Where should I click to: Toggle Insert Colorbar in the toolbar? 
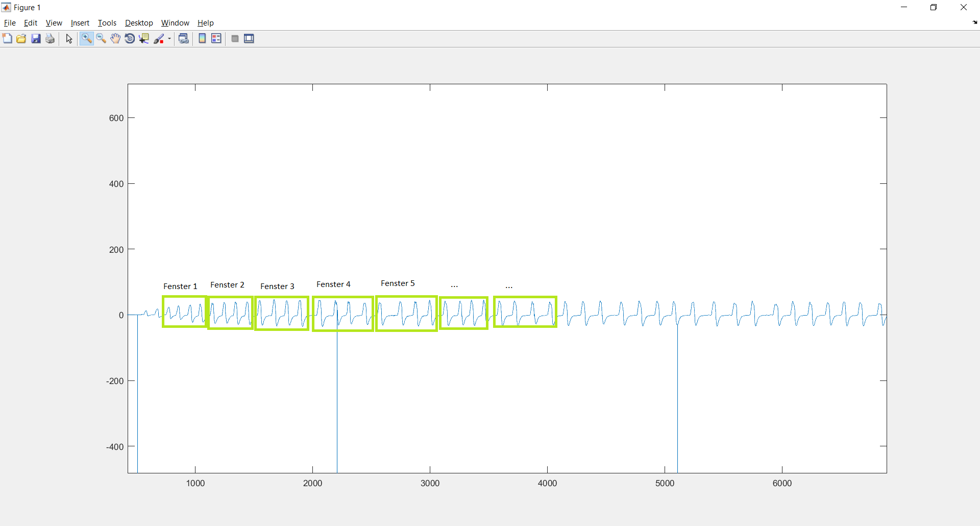click(x=202, y=39)
